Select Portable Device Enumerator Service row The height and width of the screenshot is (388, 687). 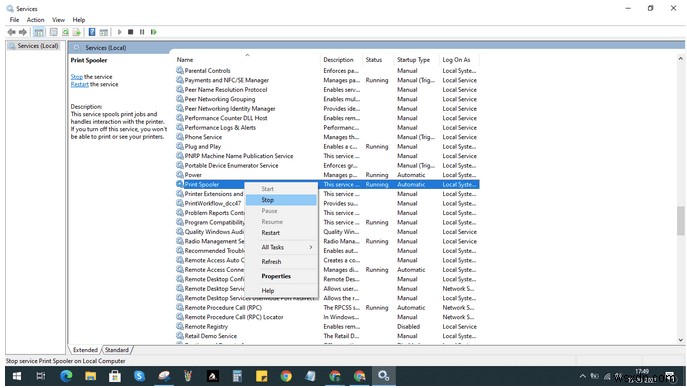[327, 166]
